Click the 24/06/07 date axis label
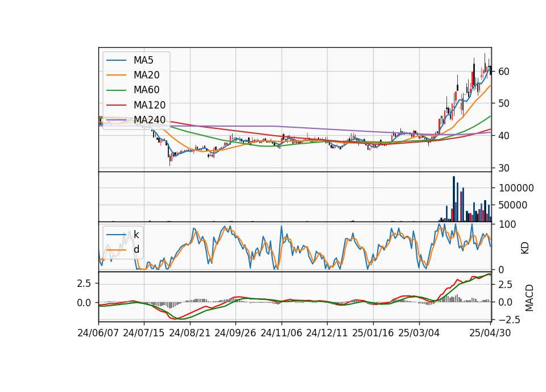Screen dimensions: 546x392 tap(98, 333)
